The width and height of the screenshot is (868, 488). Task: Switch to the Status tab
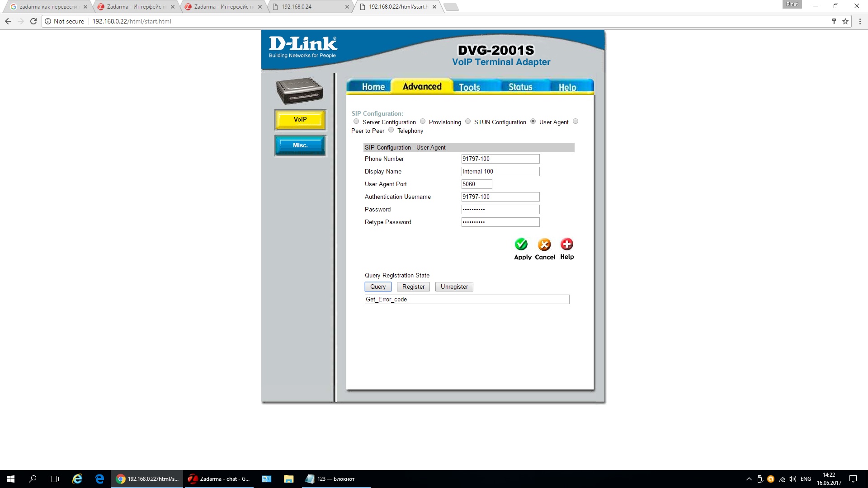[x=520, y=87]
